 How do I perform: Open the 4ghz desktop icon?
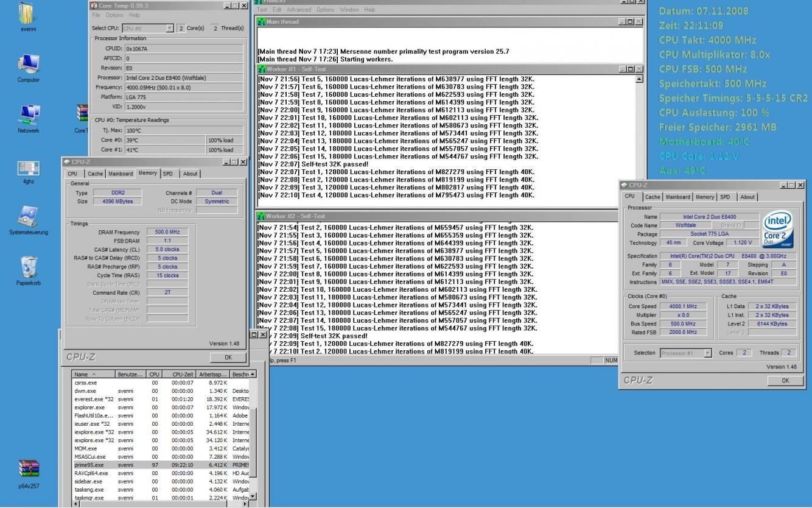[29, 169]
